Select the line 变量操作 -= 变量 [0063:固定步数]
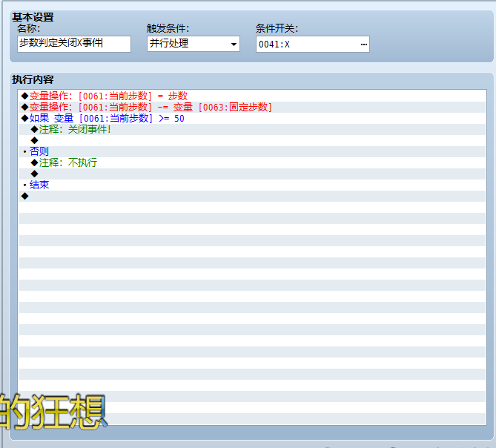 [252, 107]
